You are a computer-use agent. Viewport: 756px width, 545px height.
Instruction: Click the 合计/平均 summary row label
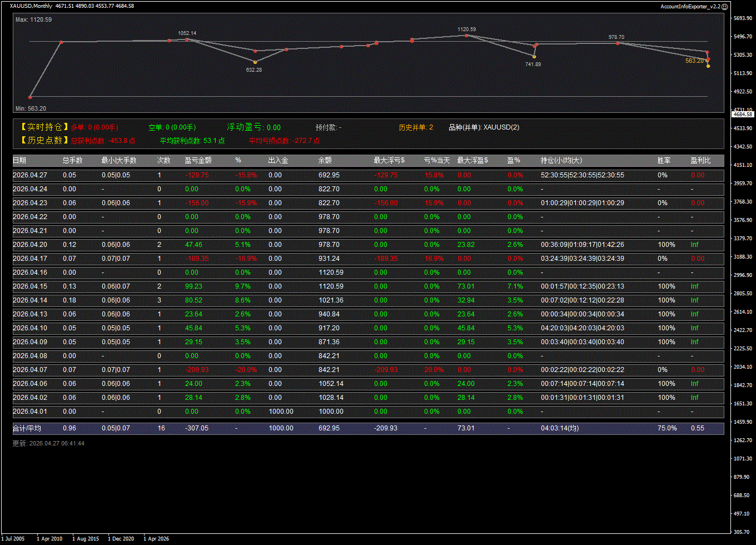[27, 428]
